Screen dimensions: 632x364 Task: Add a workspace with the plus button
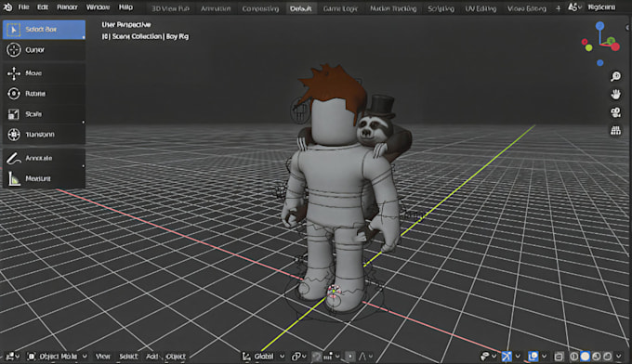[558, 8]
